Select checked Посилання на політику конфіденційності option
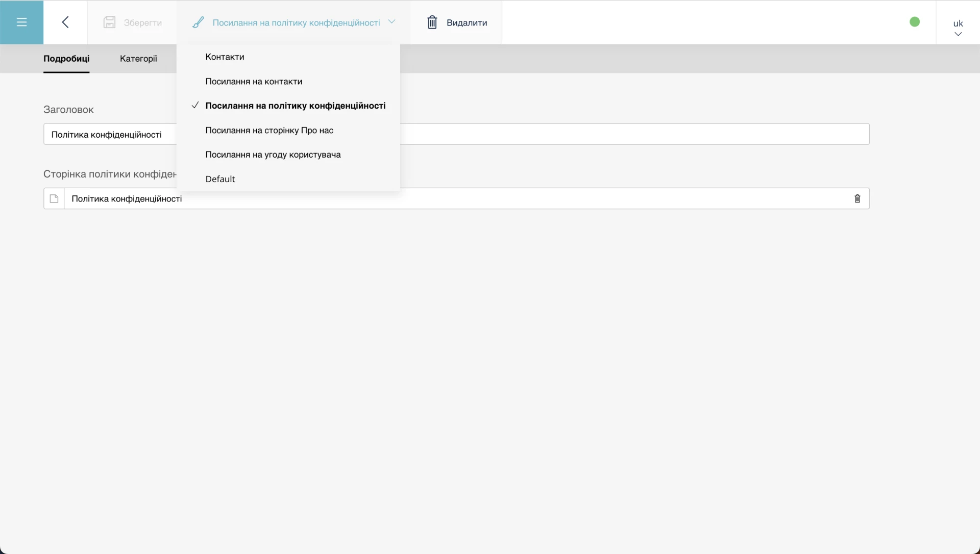Screen dimensions: 980x554 [295, 106]
